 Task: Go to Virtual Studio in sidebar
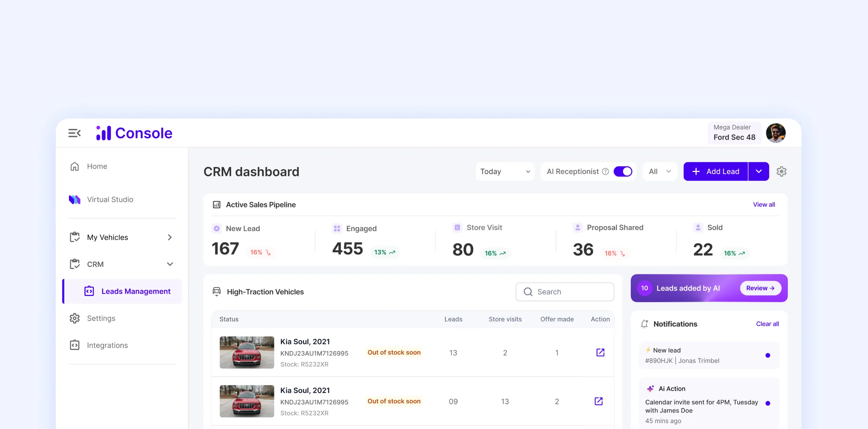110,199
